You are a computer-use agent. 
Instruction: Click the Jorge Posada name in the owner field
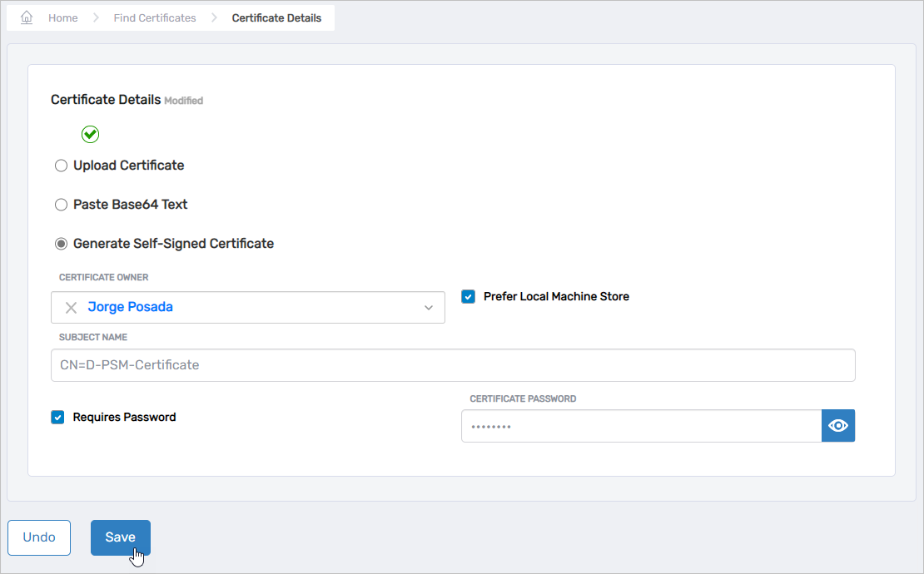[130, 307]
